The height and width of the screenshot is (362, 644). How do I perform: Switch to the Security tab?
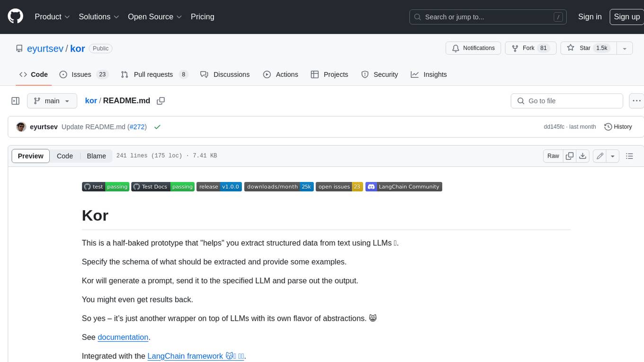[x=380, y=74]
